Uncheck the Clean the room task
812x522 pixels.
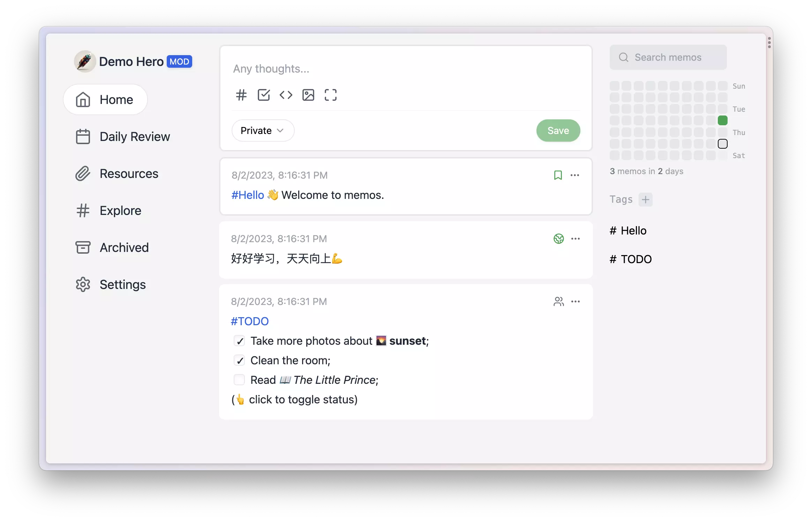coord(239,360)
